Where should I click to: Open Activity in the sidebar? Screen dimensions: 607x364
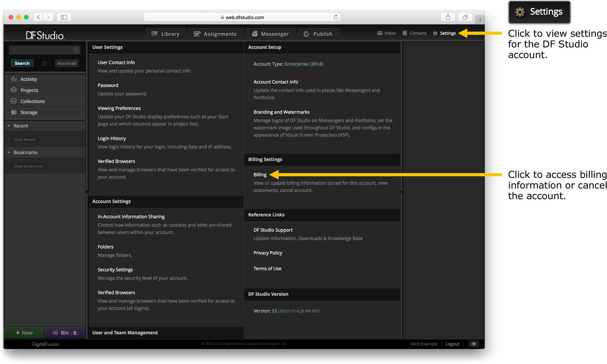point(45,79)
